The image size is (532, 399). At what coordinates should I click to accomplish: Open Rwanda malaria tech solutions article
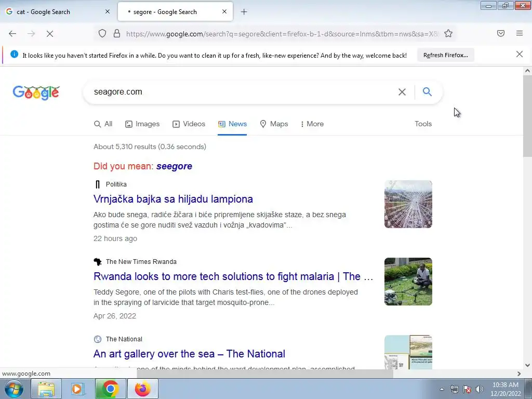tap(233, 276)
